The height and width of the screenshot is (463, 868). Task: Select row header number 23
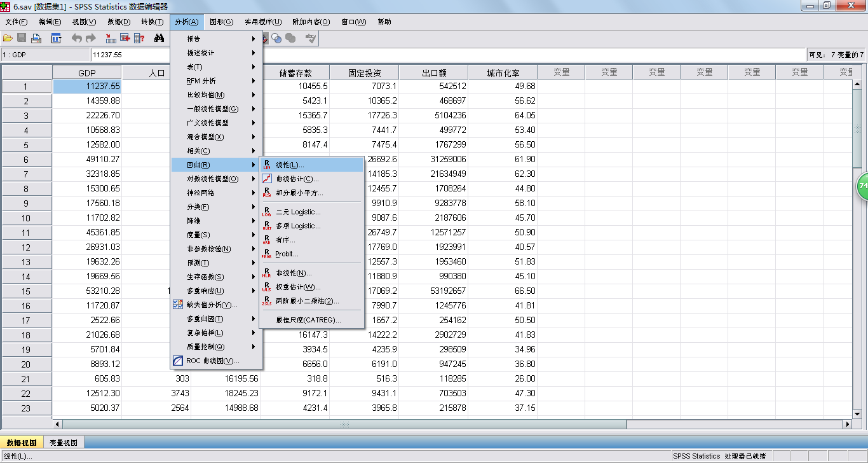click(27, 408)
